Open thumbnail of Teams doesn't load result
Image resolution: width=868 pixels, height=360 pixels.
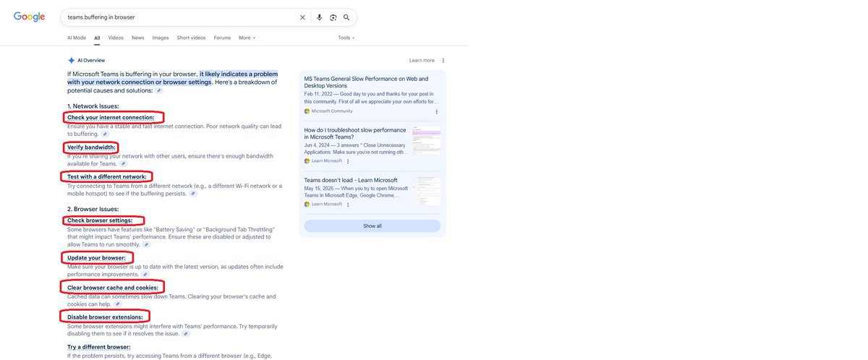pyautogui.click(x=426, y=191)
